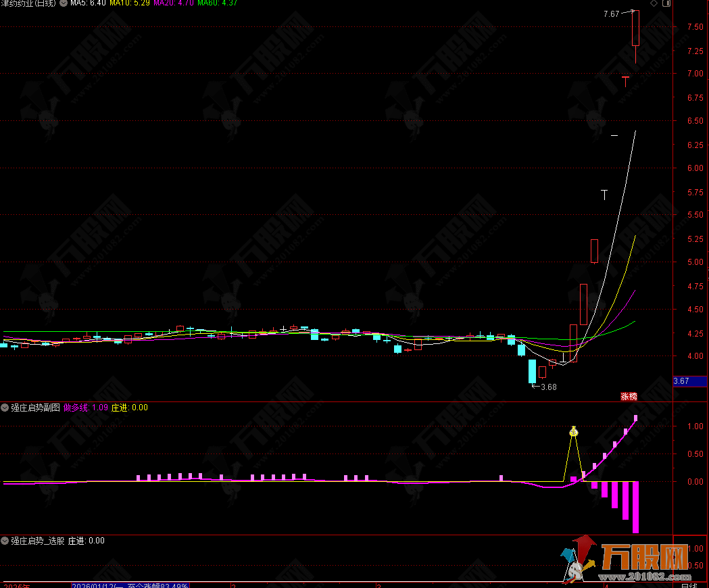Click the 做多线 indicator value label
Image resolution: width=709 pixels, height=588 pixels.
[86, 408]
